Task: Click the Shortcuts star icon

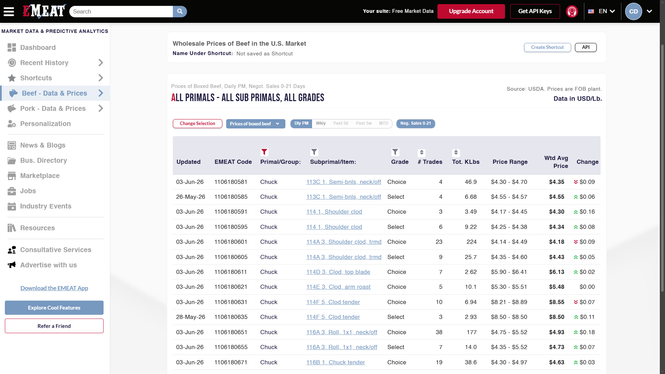Action: point(12,78)
